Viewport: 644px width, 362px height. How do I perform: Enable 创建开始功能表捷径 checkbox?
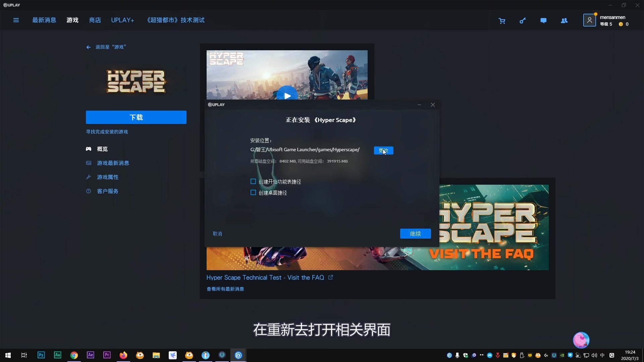pyautogui.click(x=253, y=181)
